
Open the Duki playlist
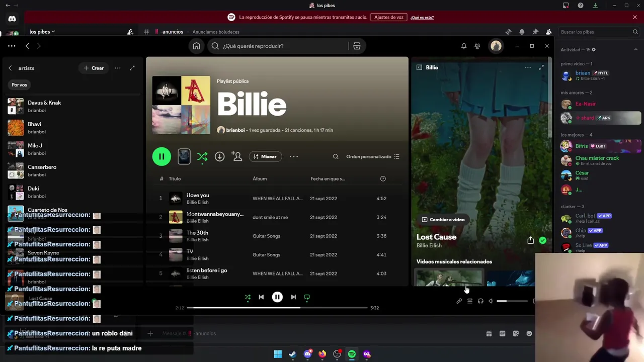(x=73, y=192)
